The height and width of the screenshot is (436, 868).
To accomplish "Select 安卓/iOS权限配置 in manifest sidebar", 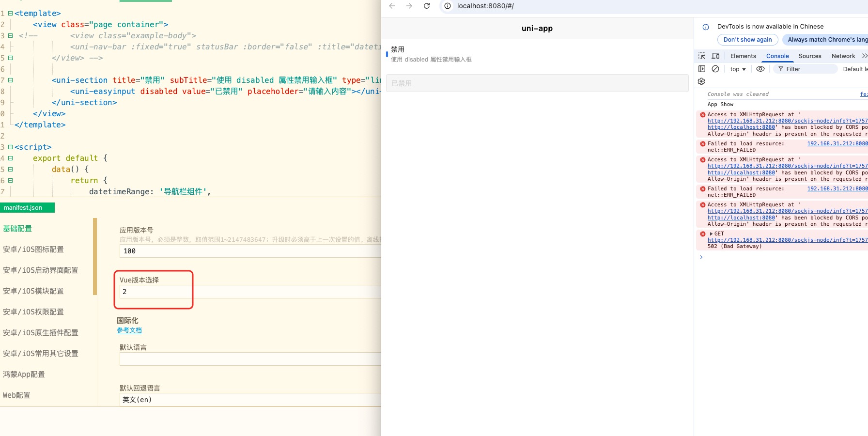I will tap(33, 312).
